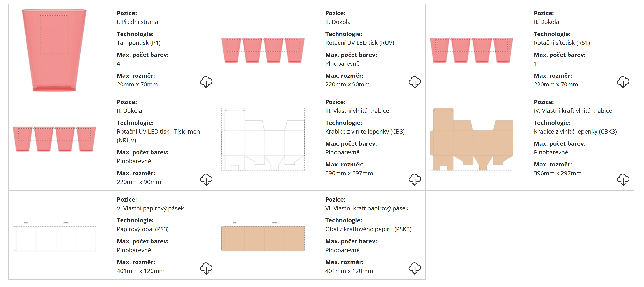View the brown kraft box die-cut image
644x287 pixels.
[x=471, y=139]
